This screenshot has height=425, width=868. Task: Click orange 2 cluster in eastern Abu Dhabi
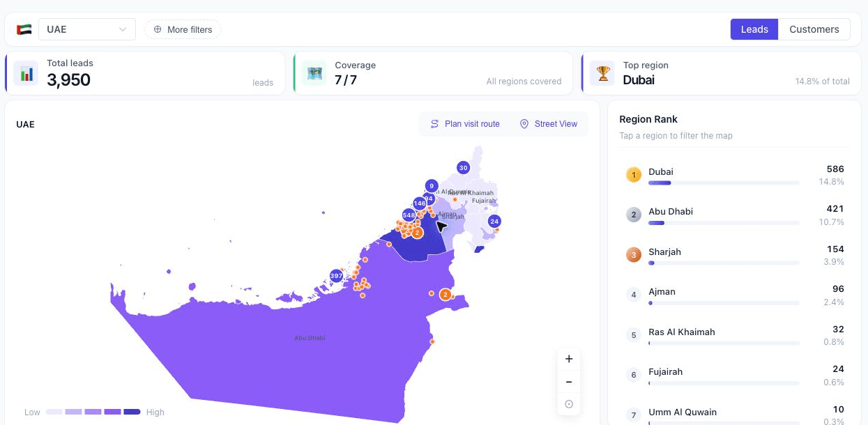[x=446, y=295]
